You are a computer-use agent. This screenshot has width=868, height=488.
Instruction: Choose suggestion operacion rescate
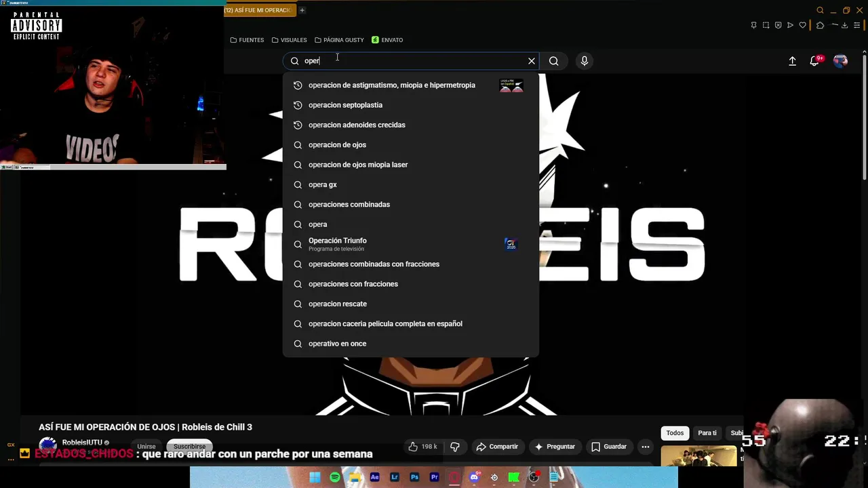pos(410,304)
